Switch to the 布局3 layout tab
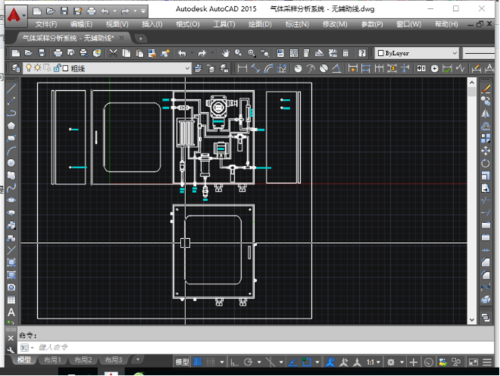The width and height of the screenshot is (500, 376). pos(114,360)
